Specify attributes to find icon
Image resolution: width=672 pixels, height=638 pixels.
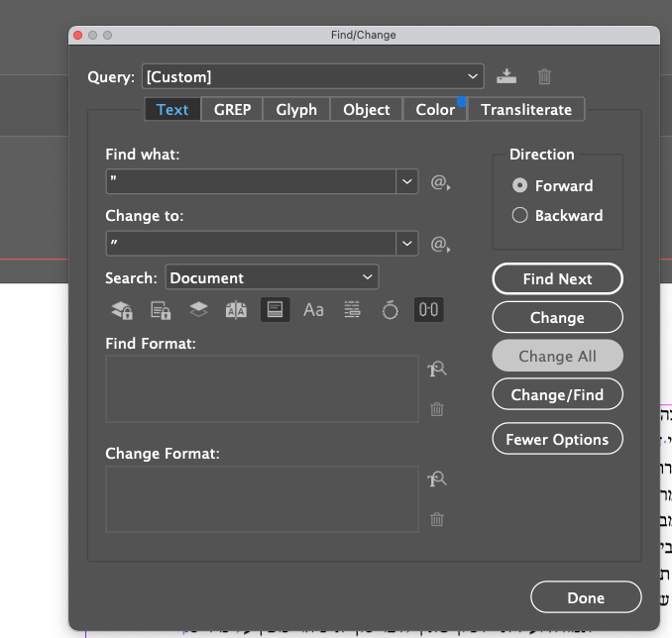[437, 369]
